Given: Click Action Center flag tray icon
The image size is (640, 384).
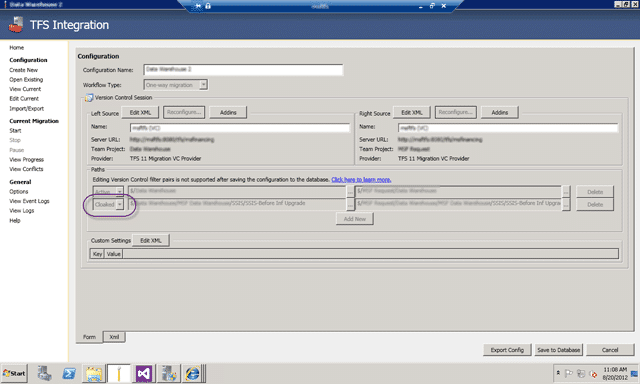Looking at the screenshot, I should pos(568,373).
